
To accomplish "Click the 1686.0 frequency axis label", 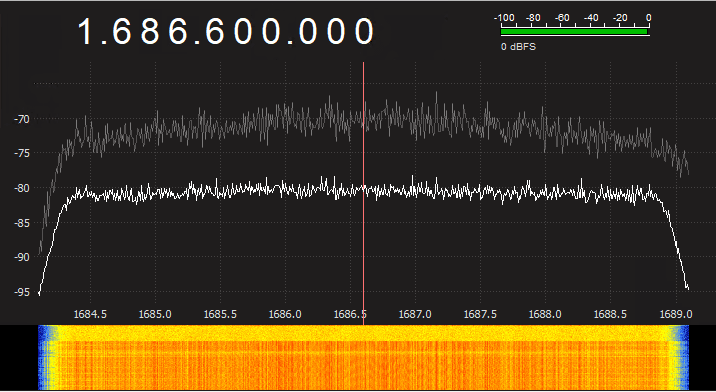I will [285, 314].
